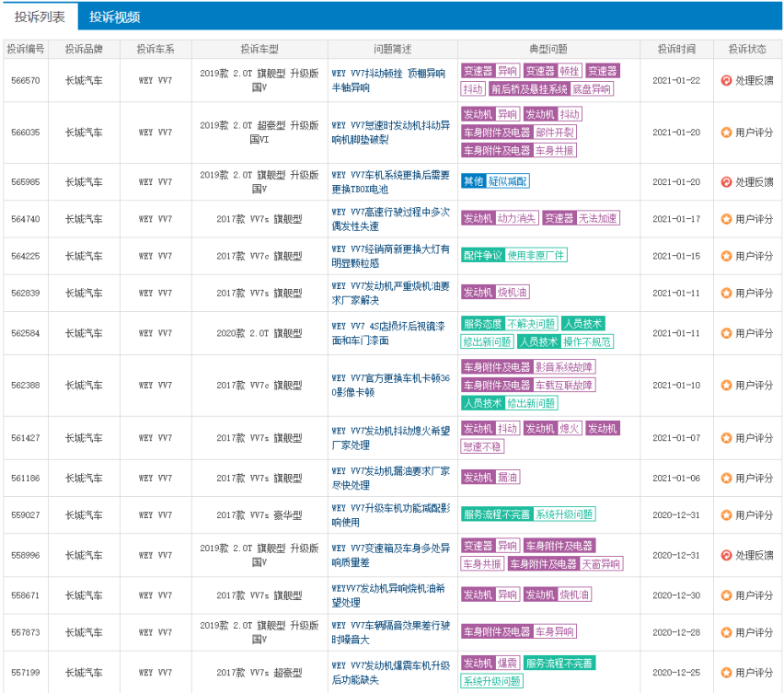Open complaint about 车机系统更换后需要更换TBOX电池
This screenshot has height=693, width=784.
(390, 182)
